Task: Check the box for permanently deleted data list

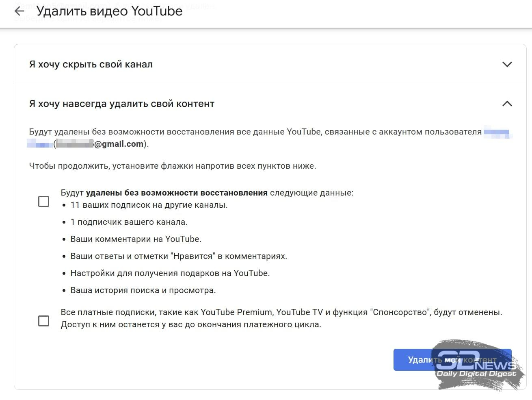Action: click(43, 201)
